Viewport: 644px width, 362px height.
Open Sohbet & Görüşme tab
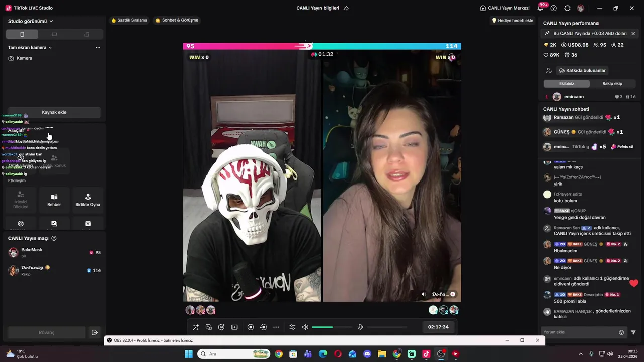[x=177, y=20]
